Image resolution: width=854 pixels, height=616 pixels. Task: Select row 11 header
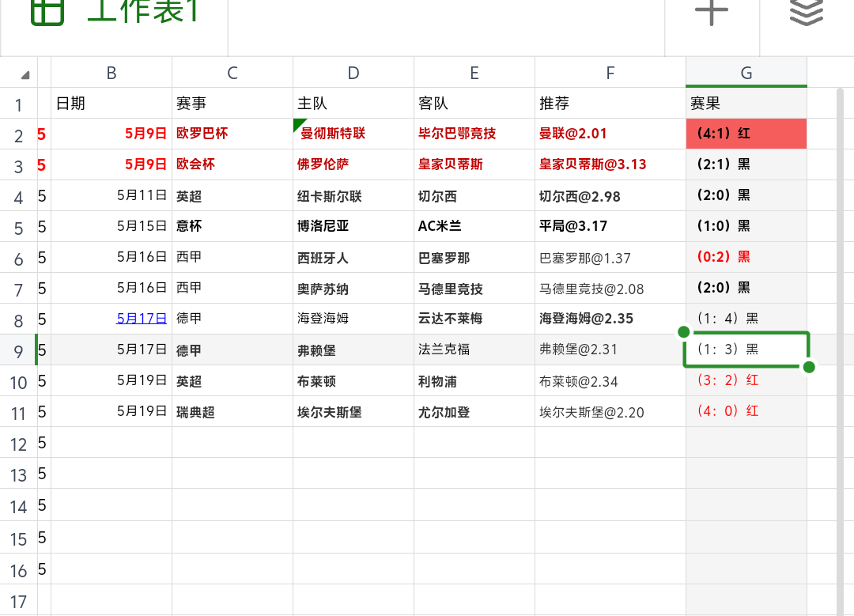[x=18, y=411]
